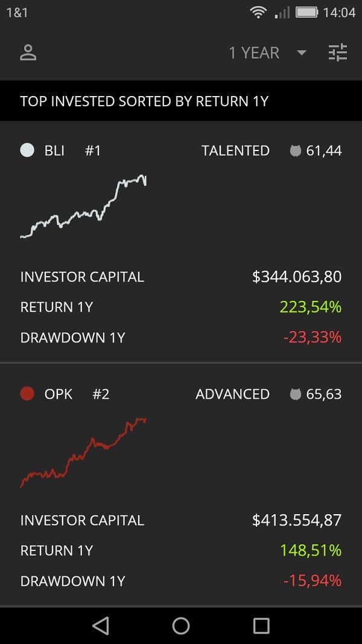
Task: Tap the TALENTED rank label
Action: [x=235, y=150]
